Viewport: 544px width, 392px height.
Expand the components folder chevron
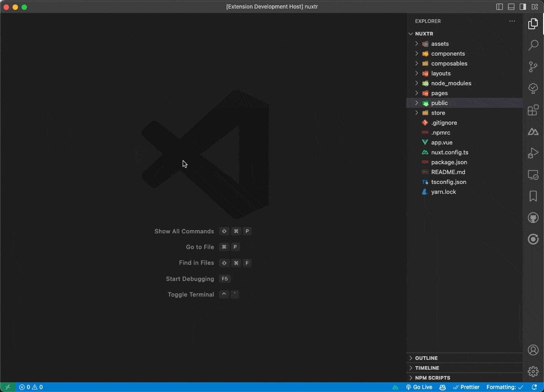click(417, 53)
